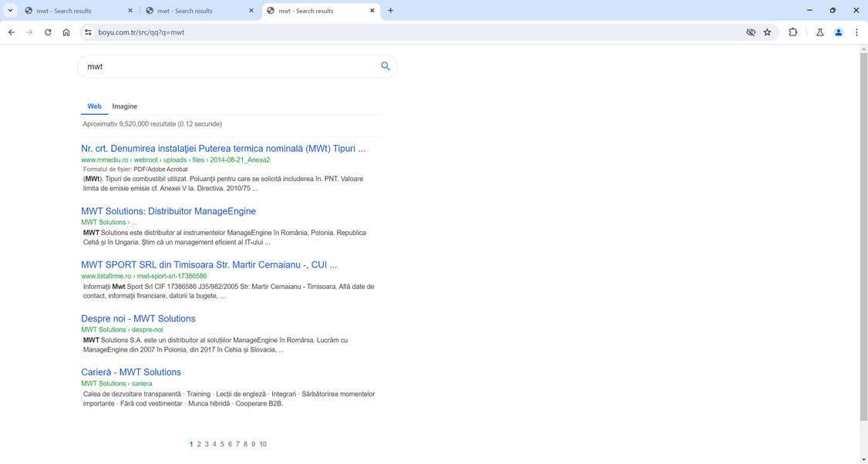Open the browser experiments flask icon

tap(820, 32)
